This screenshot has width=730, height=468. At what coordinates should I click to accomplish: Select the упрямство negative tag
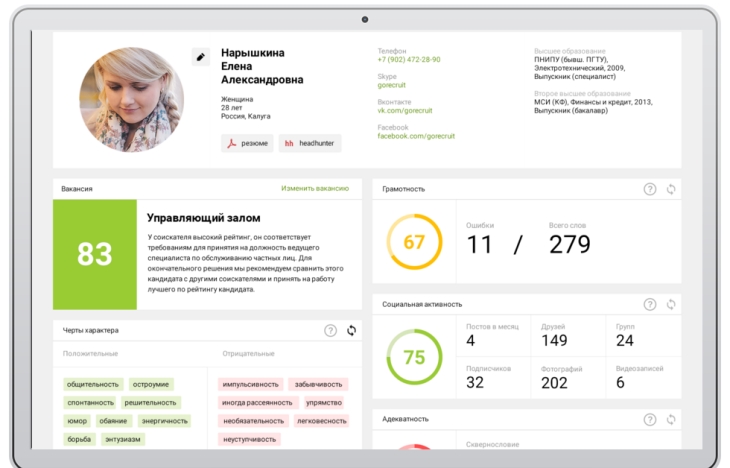point(324,402)
